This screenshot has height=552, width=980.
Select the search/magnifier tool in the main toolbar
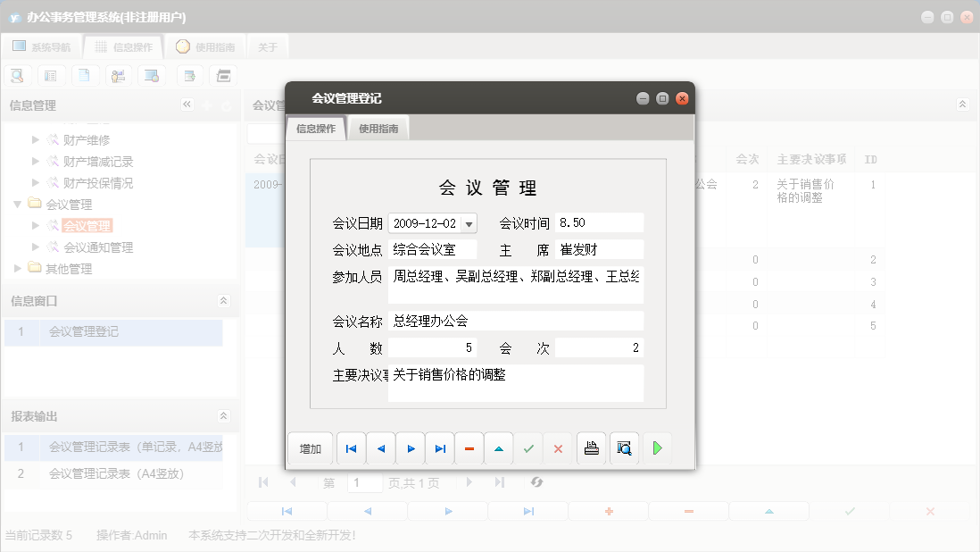(x=17, y=75)
